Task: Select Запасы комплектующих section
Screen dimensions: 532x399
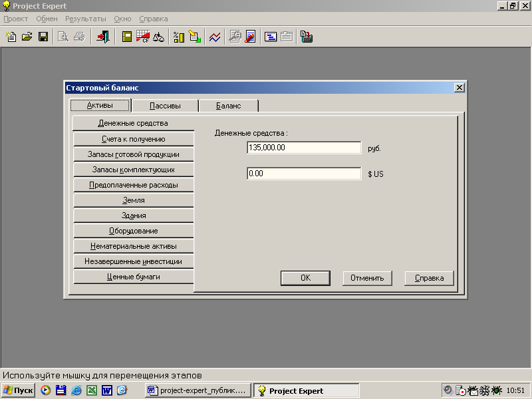Action: (134, 170)
